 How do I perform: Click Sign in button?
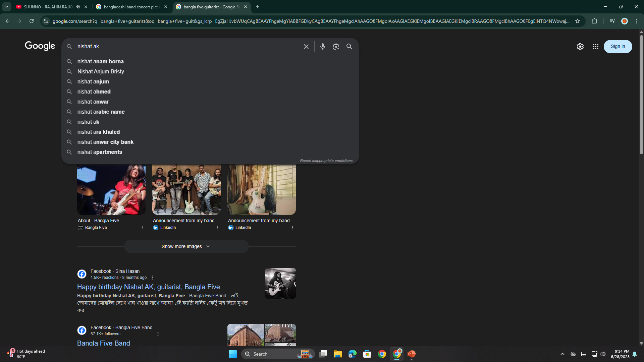point(618,47)
